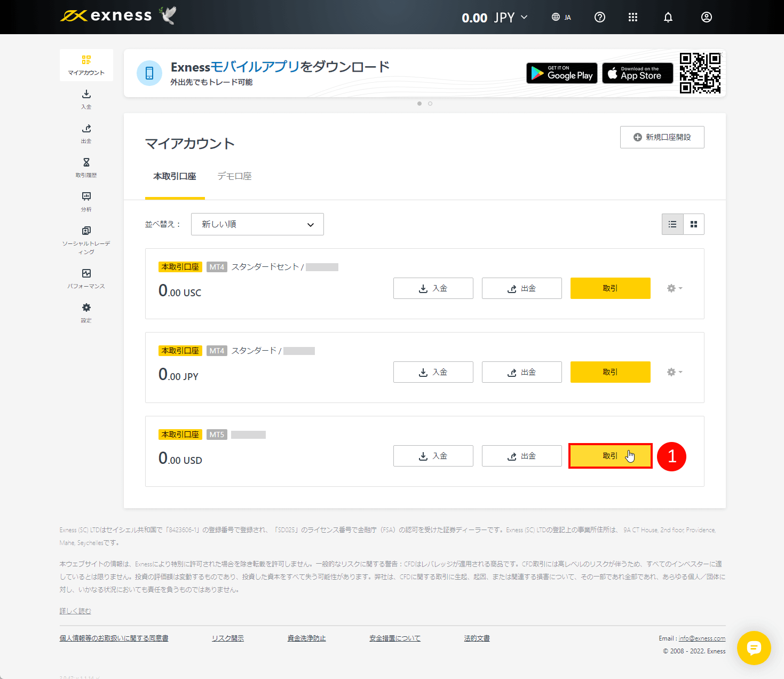This screenshot has width=784, height=679.
Task: Open the notifications bell icon
Action: coord(668,17)
